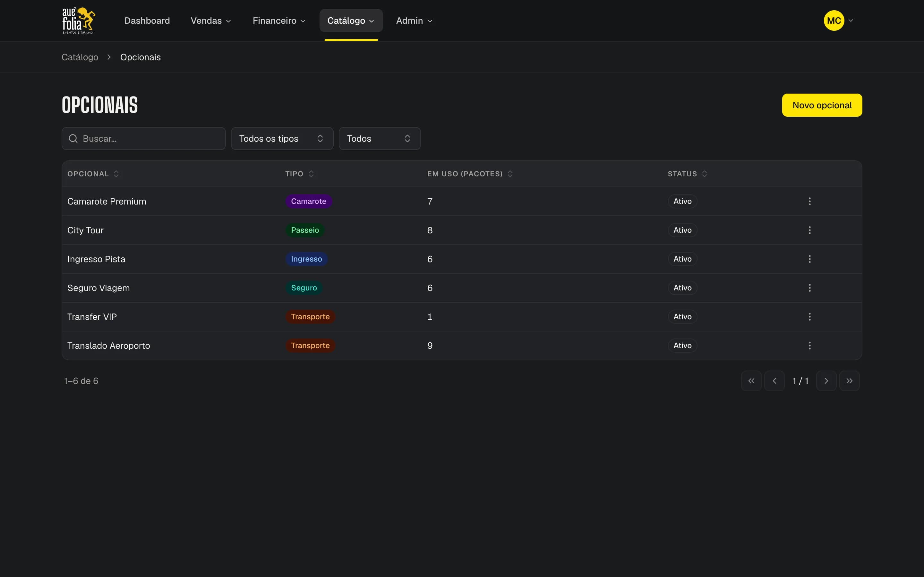The height and width of the screenshot is (577, 924).
Task: Expand the MC user account menu
Action: 838,21
